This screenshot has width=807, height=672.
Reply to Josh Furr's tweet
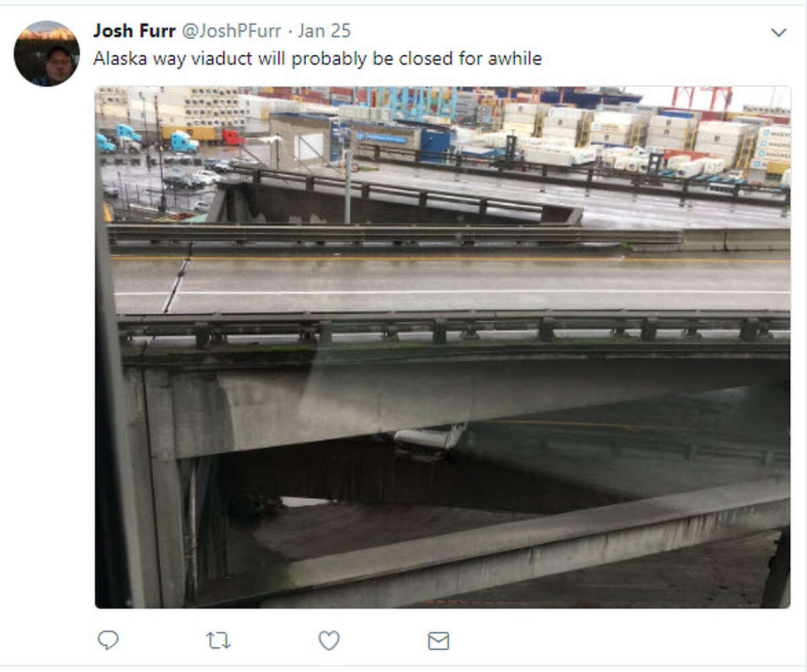108,640
